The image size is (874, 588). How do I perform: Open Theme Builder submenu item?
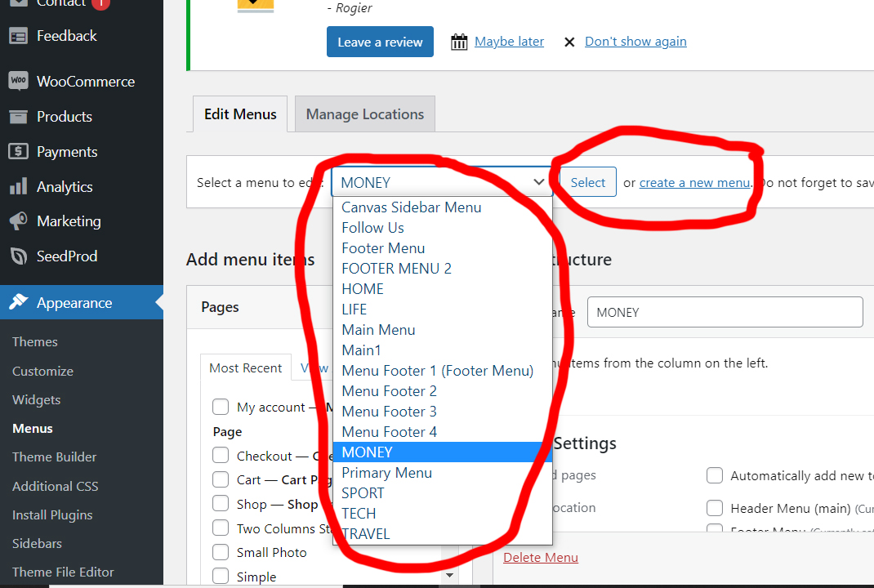[x=54, y=457]
